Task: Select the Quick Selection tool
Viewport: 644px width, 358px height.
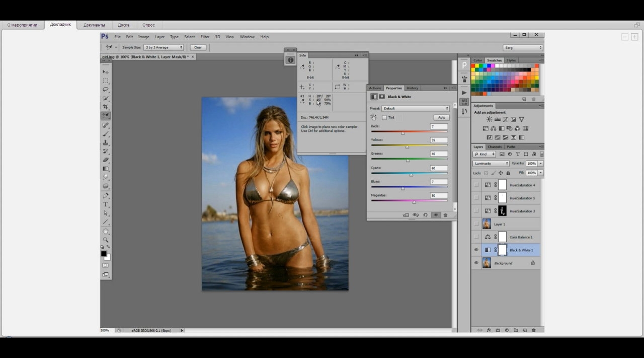Action: pyautogui.click(x=106, y=98)
